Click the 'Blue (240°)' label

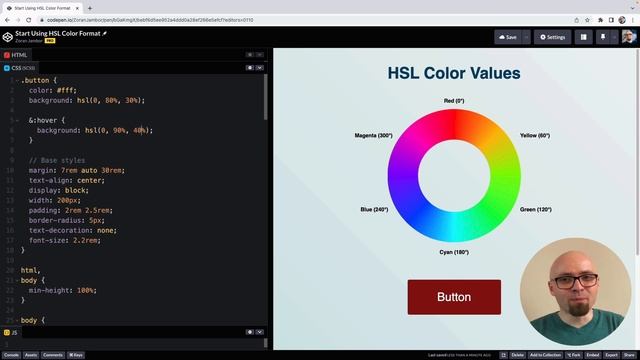(x=374, y=209)
